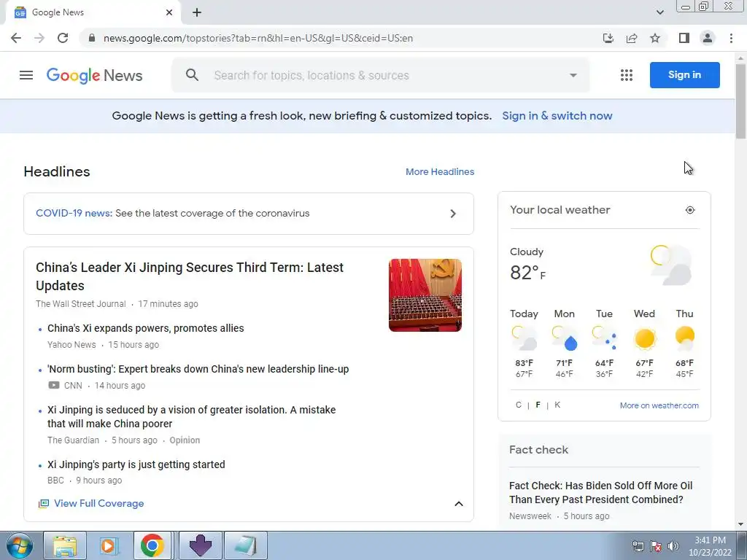Click View Full Coverage link
Image resolution: width=747 pixels, height=560 pixels.
point(99,503)
